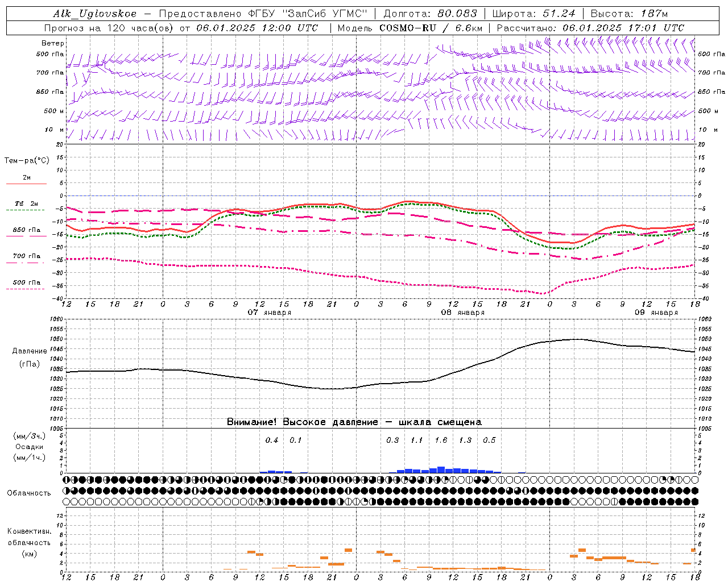Click the 3-hour precipitation value 0.3
Image resolution: width=728 pixels, height=582 pixels.
coord(392,440)
